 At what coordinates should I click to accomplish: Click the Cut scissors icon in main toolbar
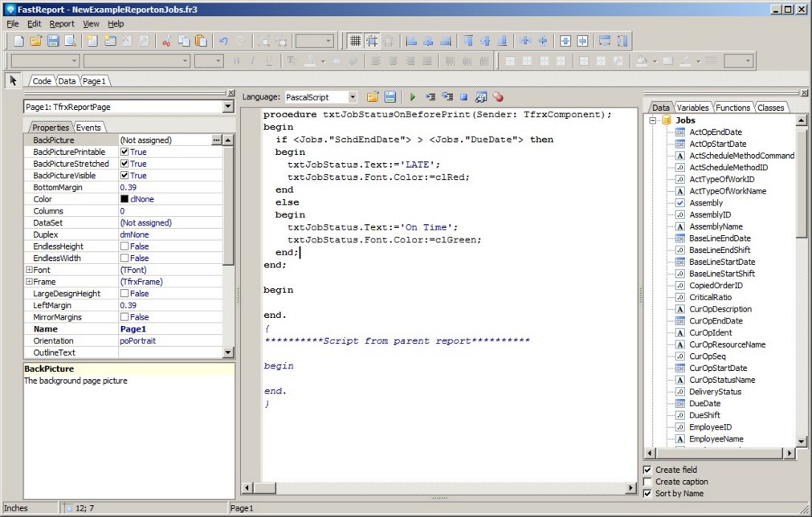pos(166,41)
